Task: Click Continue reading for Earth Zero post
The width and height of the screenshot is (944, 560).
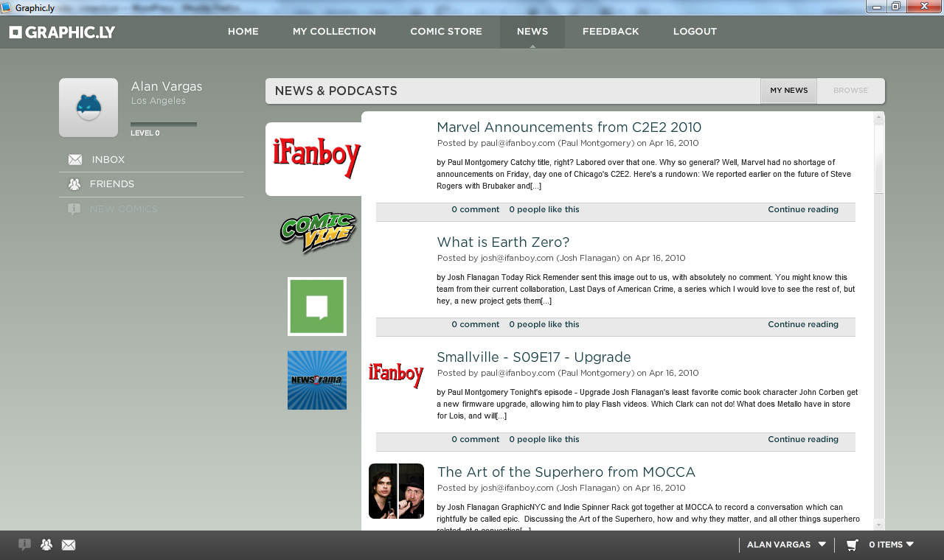Action: (803, 325)
